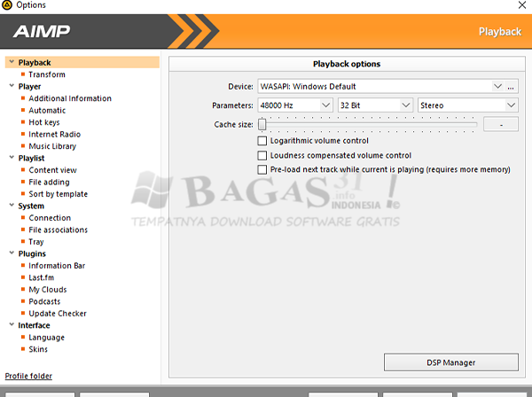
Task: Click the AIMP logo in the header banner
Action: (x=42, y=32)
